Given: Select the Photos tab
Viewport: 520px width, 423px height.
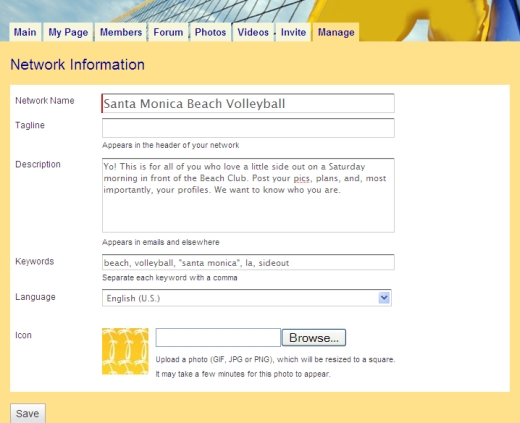Looking at the screenshot, I should [x=210, y=32].
